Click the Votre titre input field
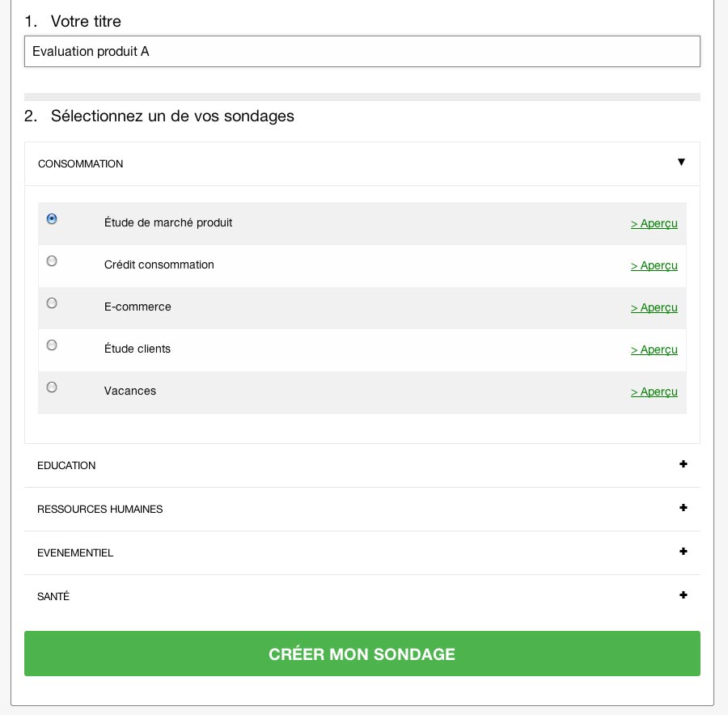Image resolution: width=728 pixels, height=715 pixels. tap(362, 52)
